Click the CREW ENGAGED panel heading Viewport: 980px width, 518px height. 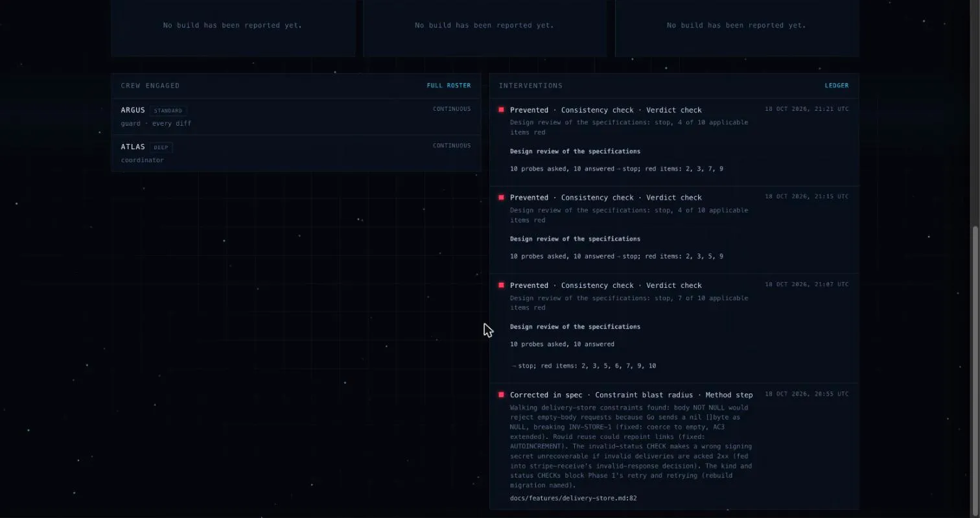(150, 86)
